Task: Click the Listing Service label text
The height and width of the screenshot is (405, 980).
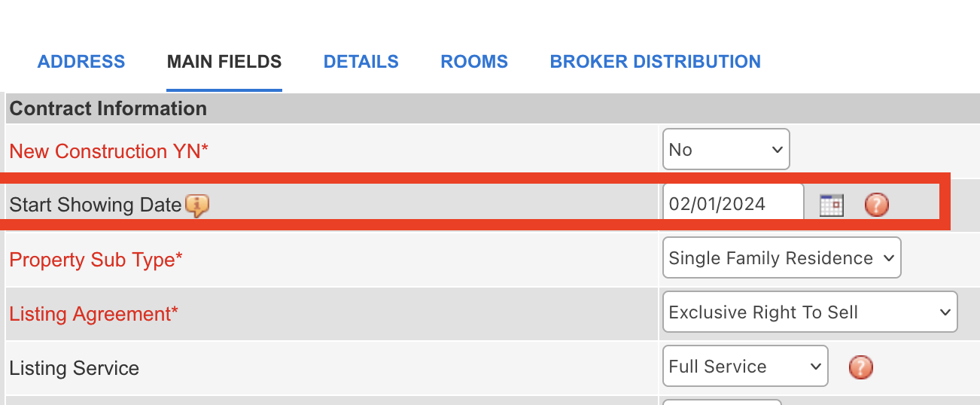Action: click(75, 368)
